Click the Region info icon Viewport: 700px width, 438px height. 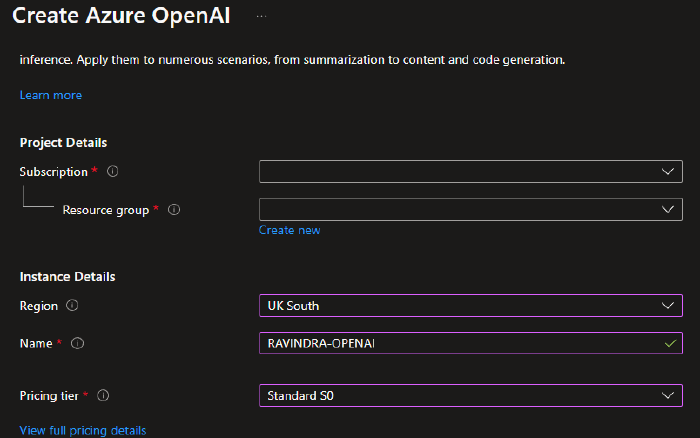tap(72, 306)
